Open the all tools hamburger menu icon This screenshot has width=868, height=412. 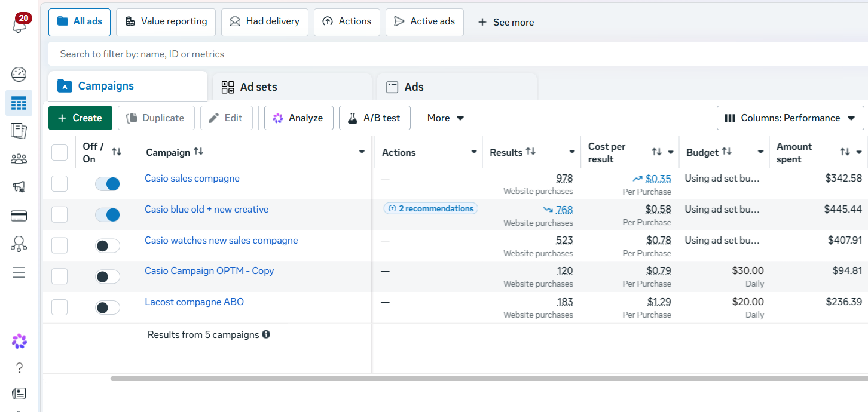[x=19, y=273]
